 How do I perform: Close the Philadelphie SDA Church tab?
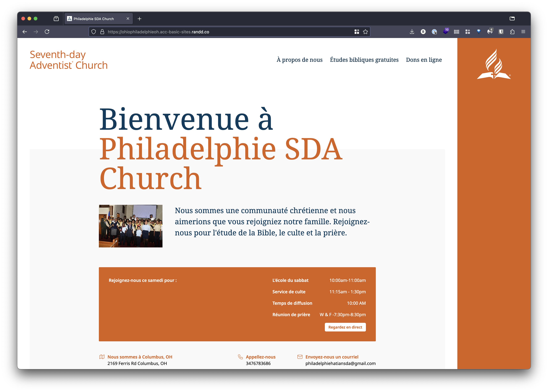click(x=128, y=19)
